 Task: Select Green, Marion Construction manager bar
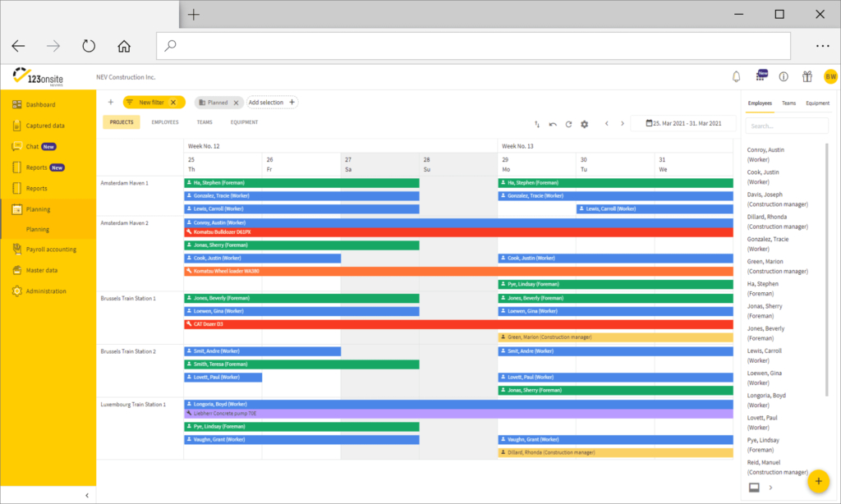pyautogui.click(x=616, y=337)
